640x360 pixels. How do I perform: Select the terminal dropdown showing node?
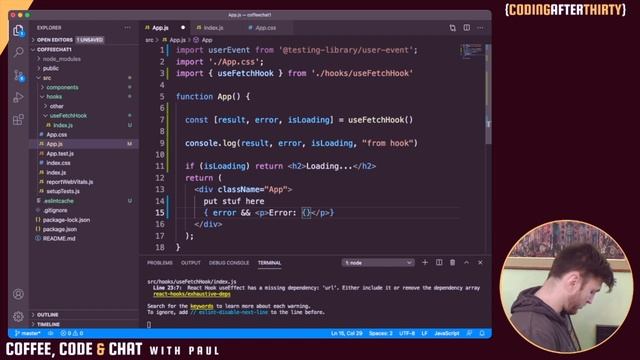pyautogui.click(x=378, y=263)
